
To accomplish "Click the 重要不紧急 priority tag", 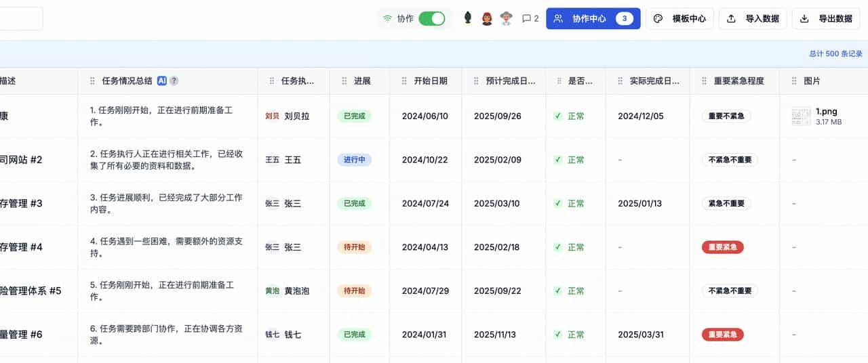I will (726, 116).
